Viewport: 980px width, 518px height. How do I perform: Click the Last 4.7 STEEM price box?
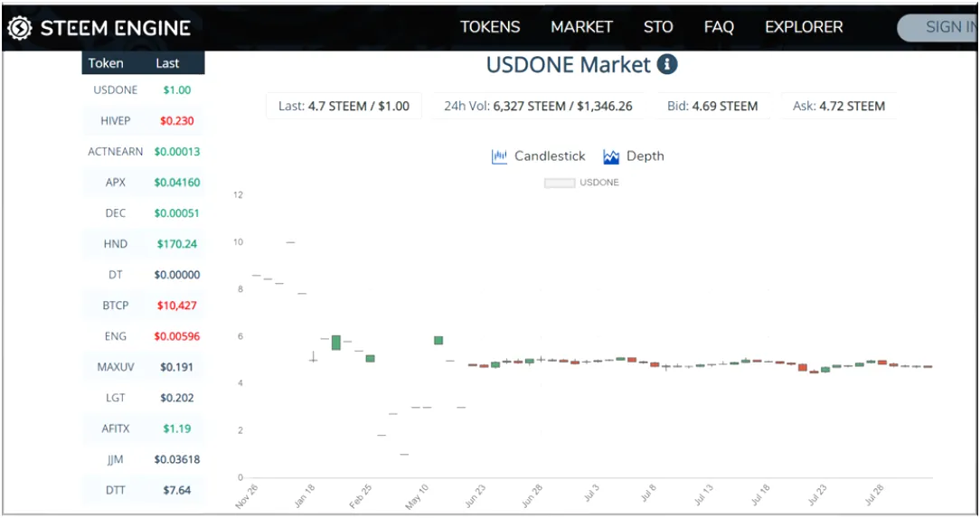tap(344, 107)
